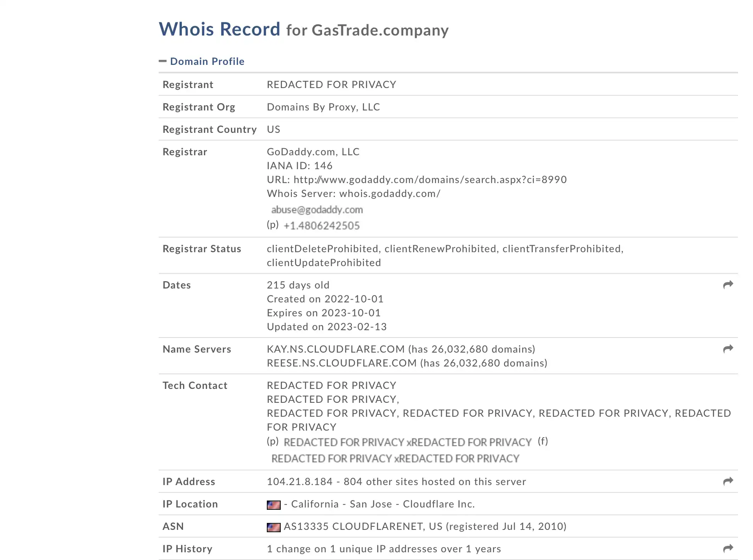
Task: Click 'Expires on 2023-10-01' date
Action: pos(324,313)
